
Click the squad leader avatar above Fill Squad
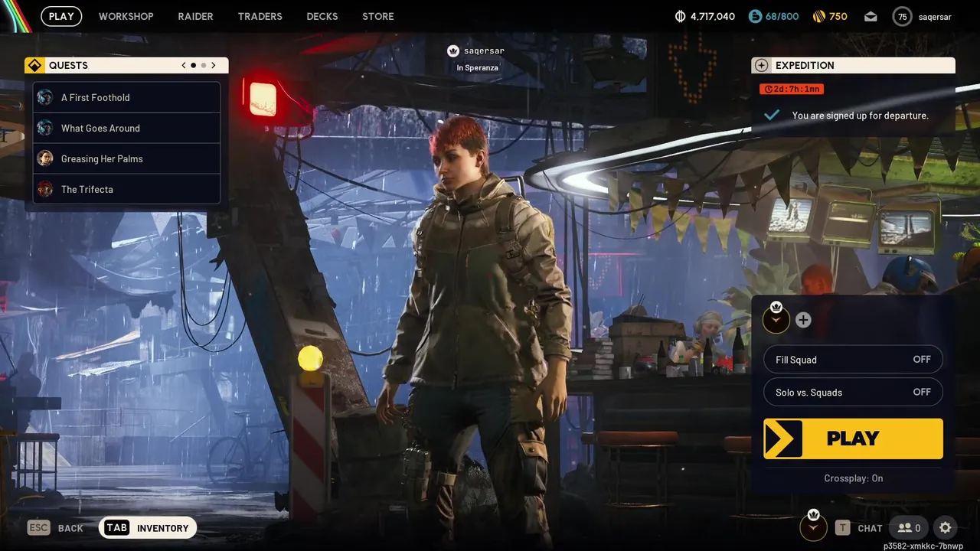(776, 318)
